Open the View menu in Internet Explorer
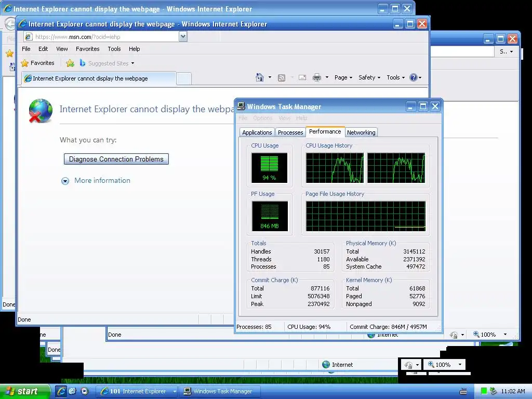532x399 pixels. tap(62, 49)
